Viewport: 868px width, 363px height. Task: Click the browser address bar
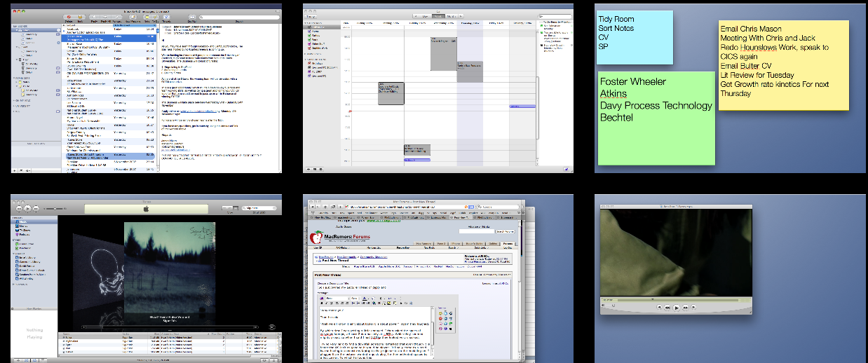pyautogui.click(x=407, y=207)
